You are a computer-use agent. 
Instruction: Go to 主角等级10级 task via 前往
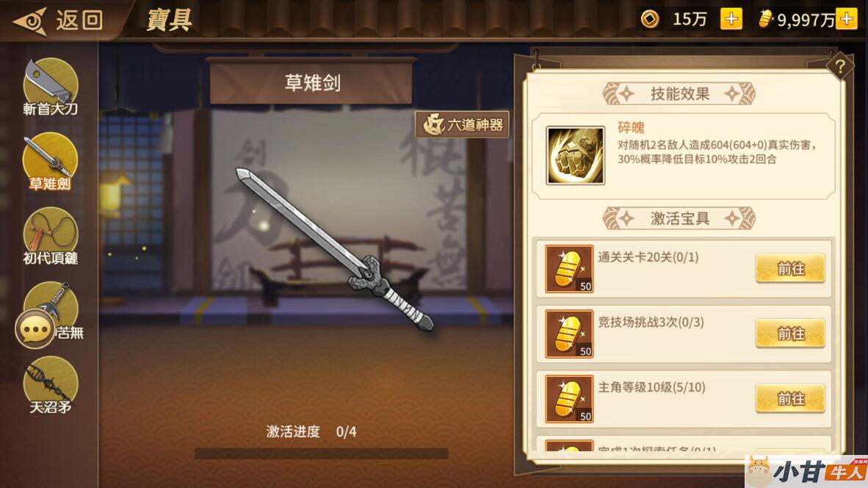[790, 399]
